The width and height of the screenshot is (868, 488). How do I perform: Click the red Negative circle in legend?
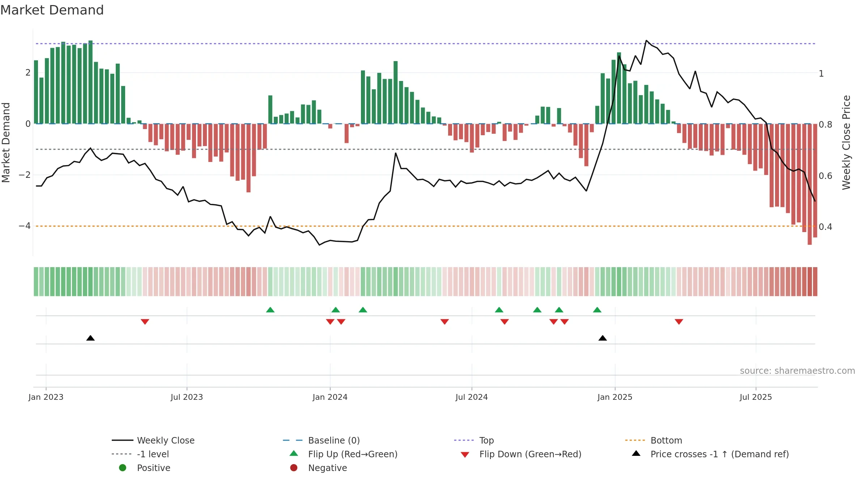coord(294,468)
